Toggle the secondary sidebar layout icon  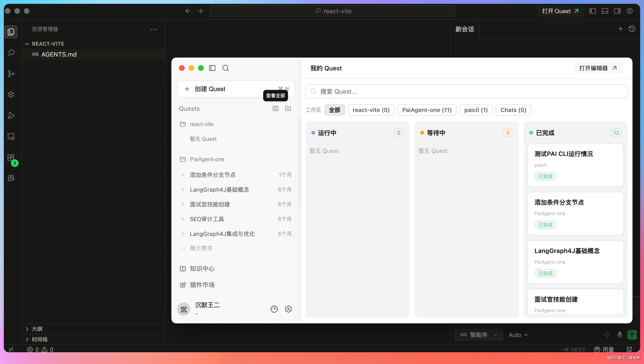617,11
